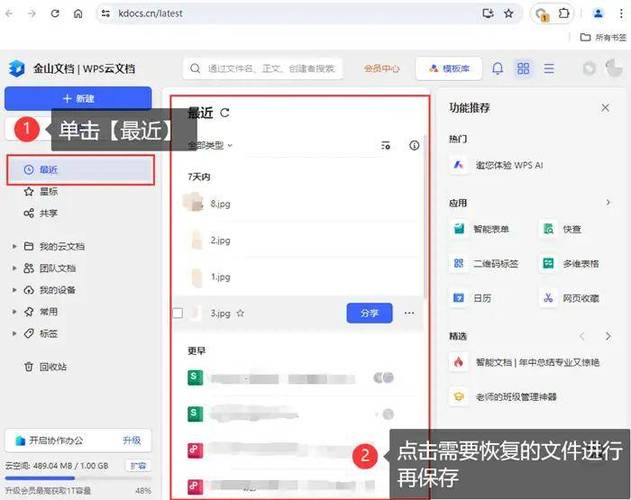Open the browser extensions puzzle icon

(564, 14)
